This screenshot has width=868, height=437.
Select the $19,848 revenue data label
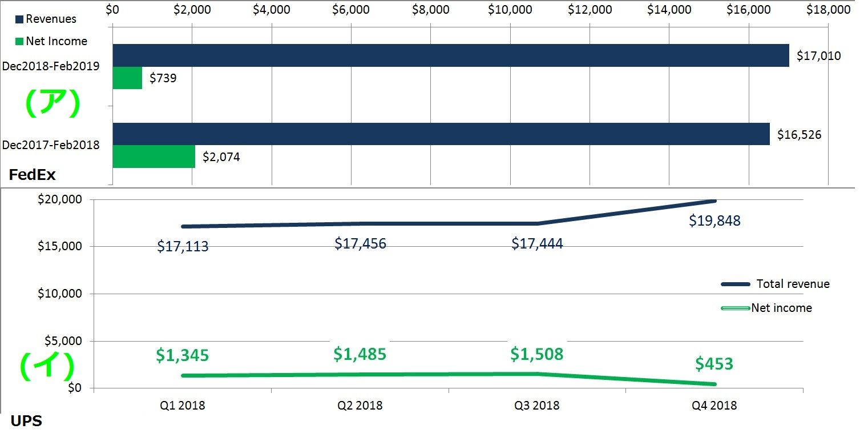tap(714, 220)
